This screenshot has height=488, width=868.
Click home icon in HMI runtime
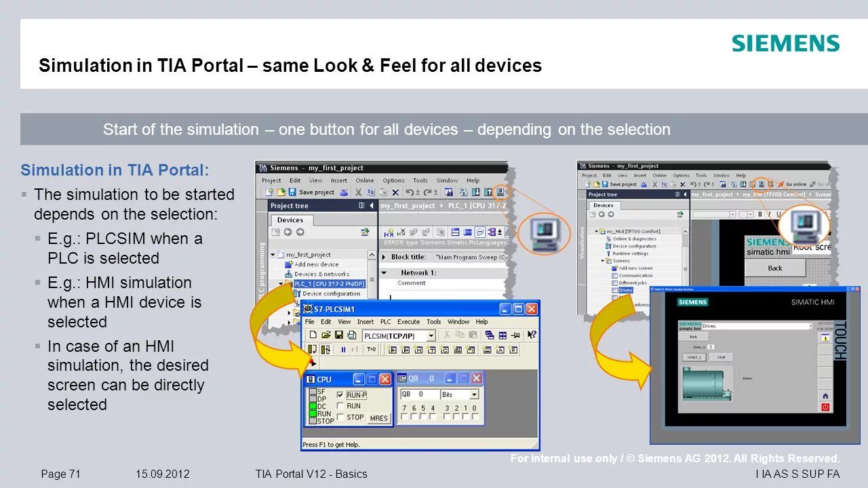825,396
